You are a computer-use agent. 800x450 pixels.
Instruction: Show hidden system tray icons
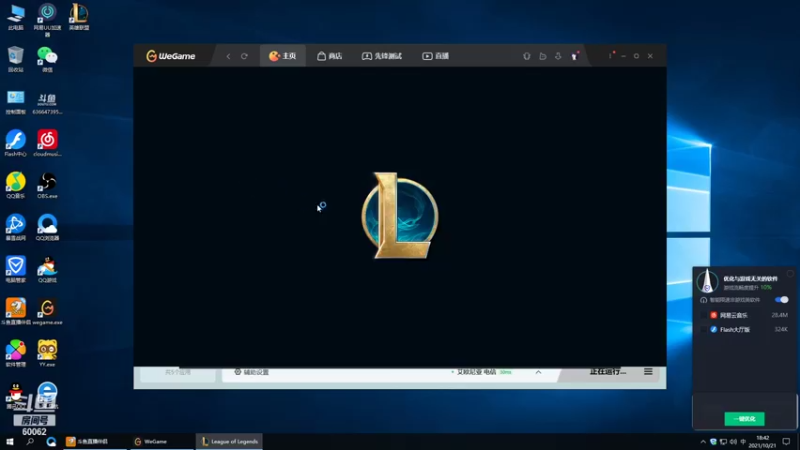(x=703, y=442)
